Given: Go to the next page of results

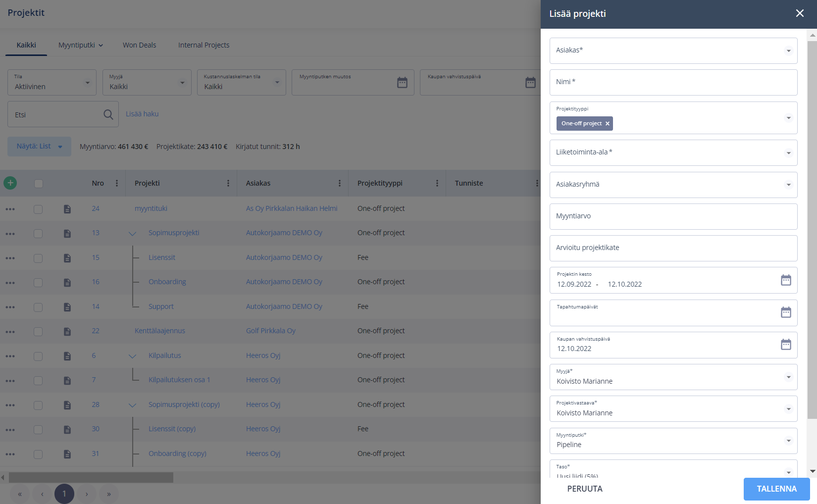Looking at the screenshot, I should [87, 494].
